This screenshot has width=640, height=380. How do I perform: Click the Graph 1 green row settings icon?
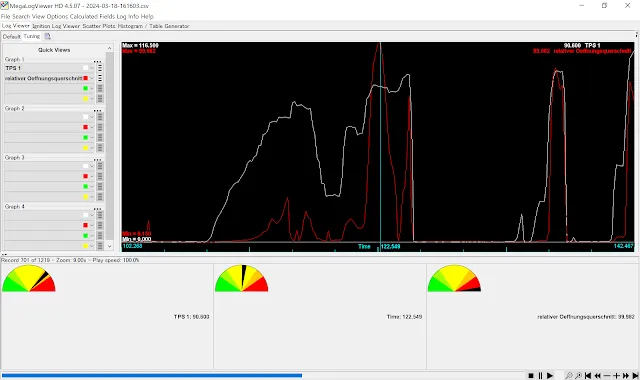point(100,88)
